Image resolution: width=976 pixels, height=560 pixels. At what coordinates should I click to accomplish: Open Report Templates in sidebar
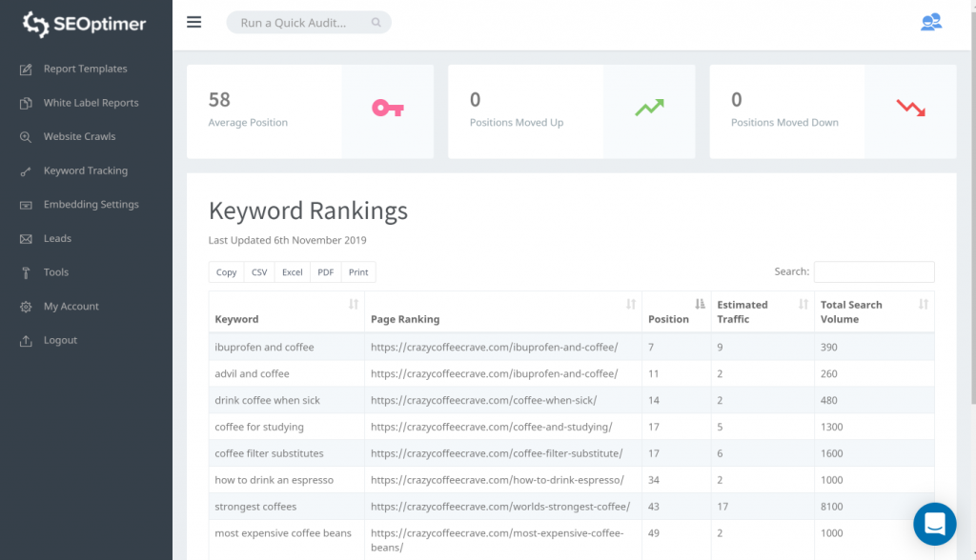[85, 69]
